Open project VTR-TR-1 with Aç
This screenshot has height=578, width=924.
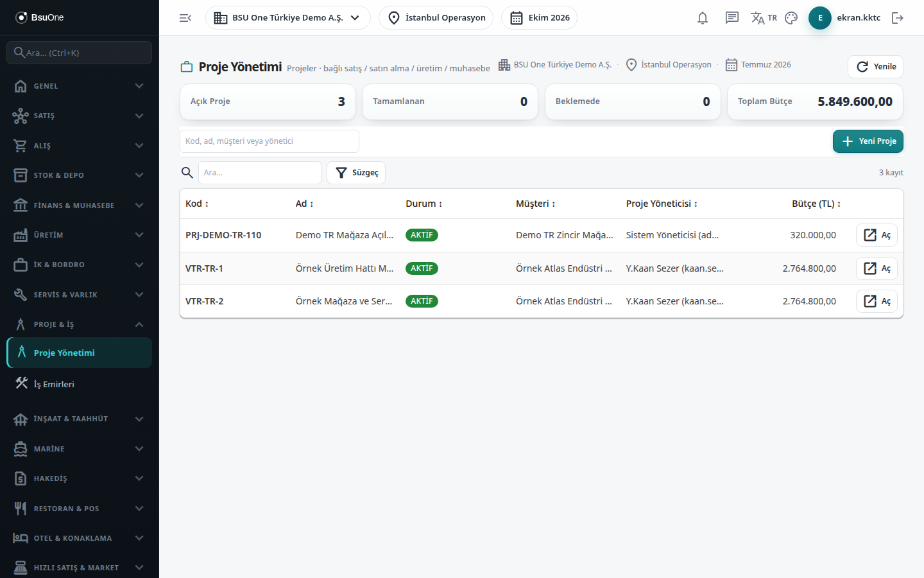coord(877,268)
